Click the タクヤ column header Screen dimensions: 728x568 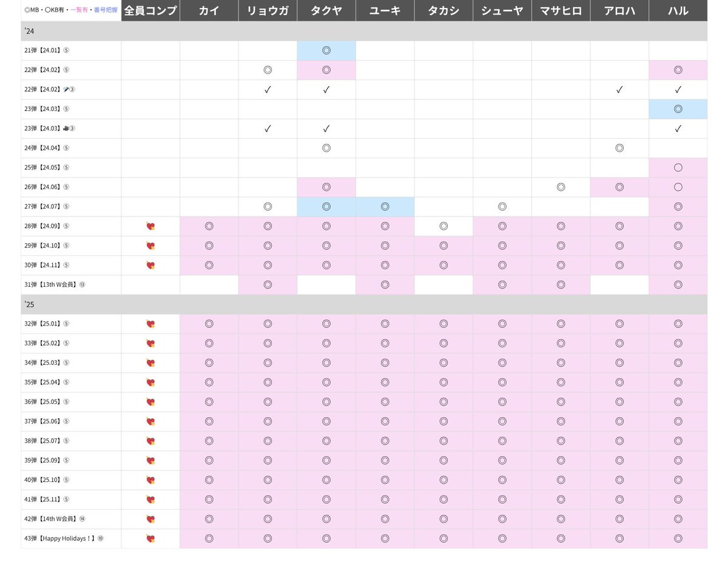[x=326, y=11]
